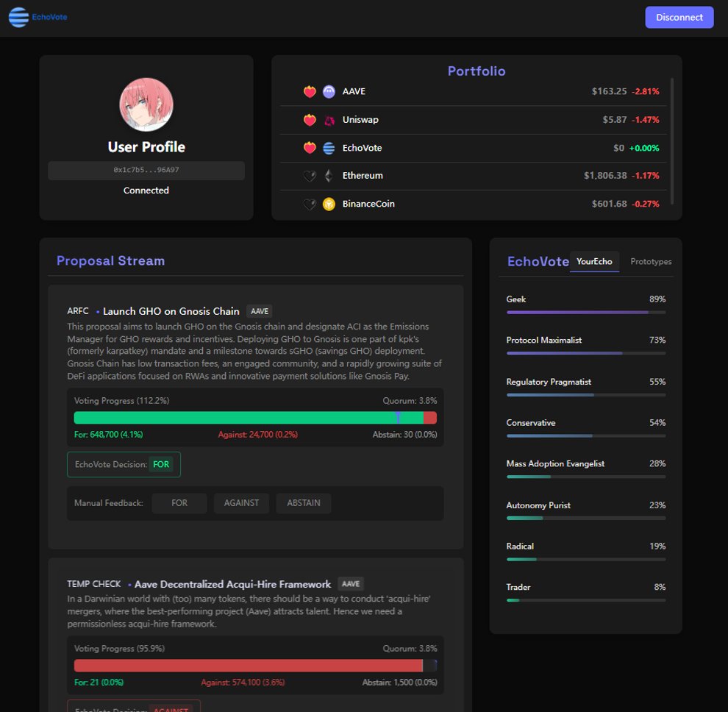Click the Conservative trait label

[x=531, y=423]
